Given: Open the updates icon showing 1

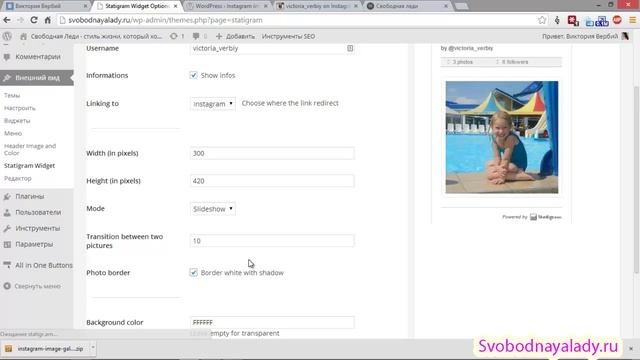Looking at the screenshot, I should tap(177, 36).
